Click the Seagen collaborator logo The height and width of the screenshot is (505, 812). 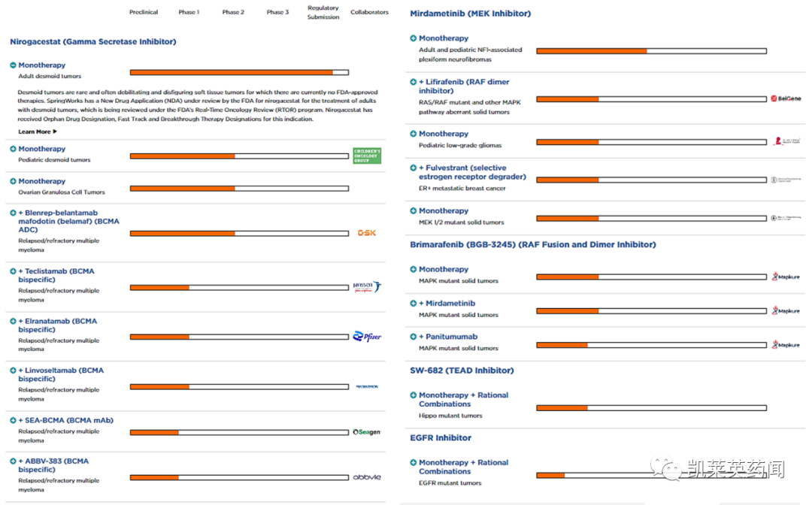point(367,432)
